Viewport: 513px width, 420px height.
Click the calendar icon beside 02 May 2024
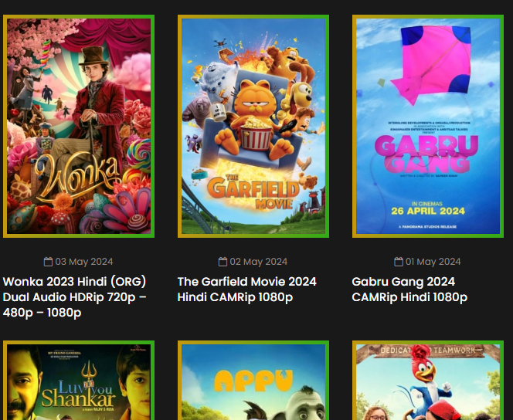pos(223,262)
